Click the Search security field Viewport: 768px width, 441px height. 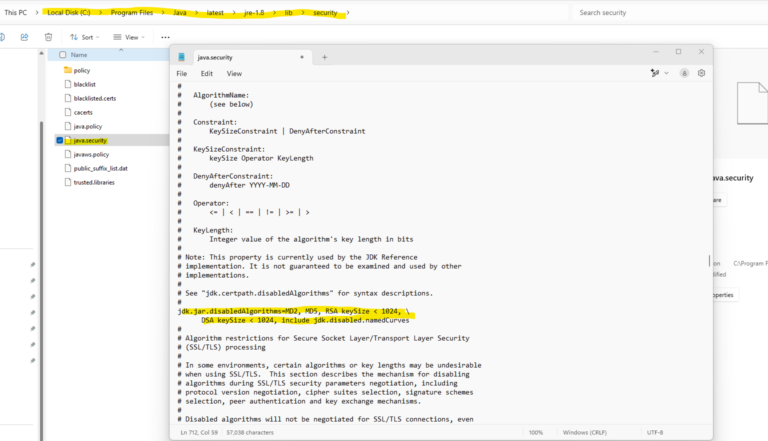(660, 13)
